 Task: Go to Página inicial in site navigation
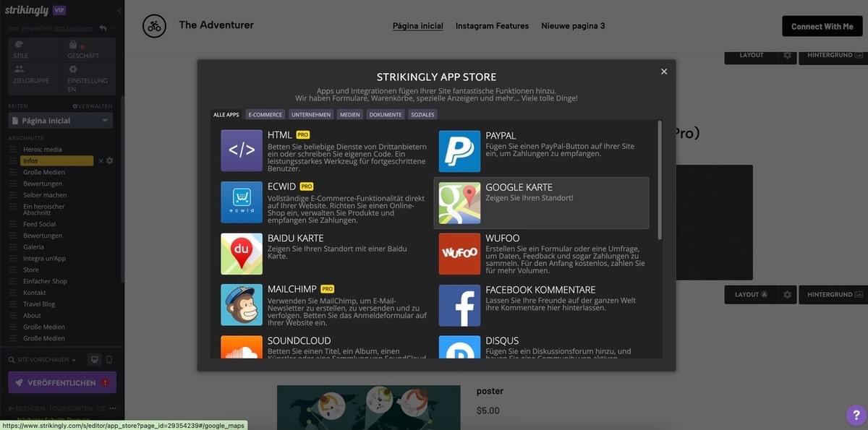pos(418,26)
